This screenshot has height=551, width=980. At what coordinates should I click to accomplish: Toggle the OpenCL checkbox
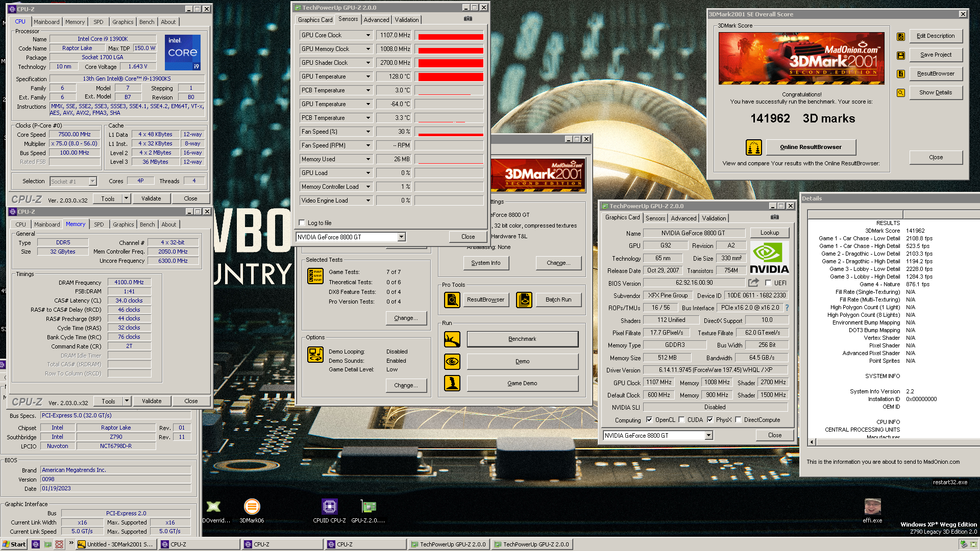649,420
